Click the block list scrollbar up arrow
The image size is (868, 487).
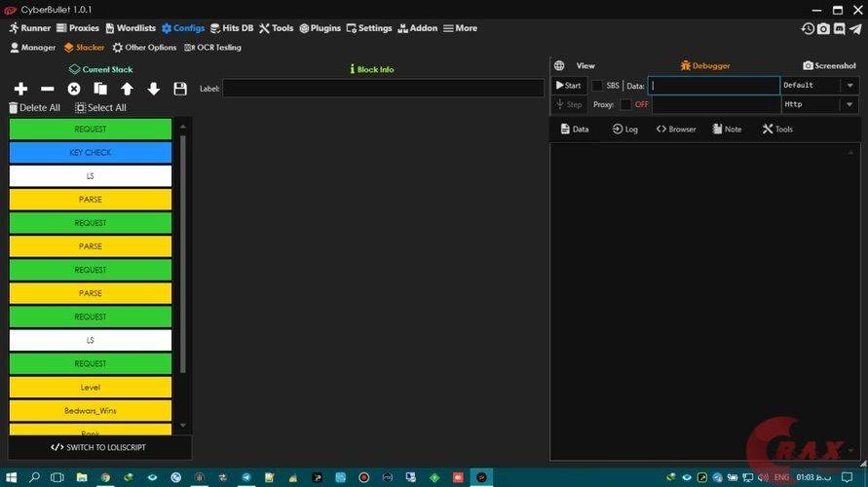click(183, 127)
